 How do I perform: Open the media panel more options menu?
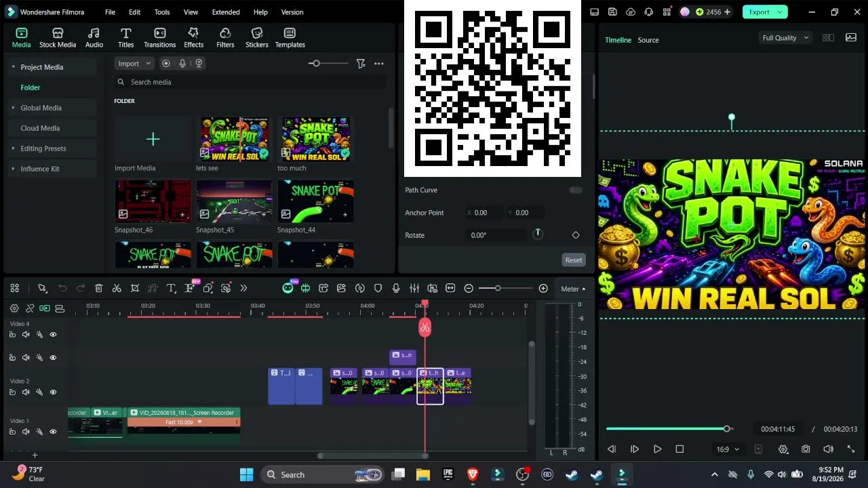(x=379, y=63)
